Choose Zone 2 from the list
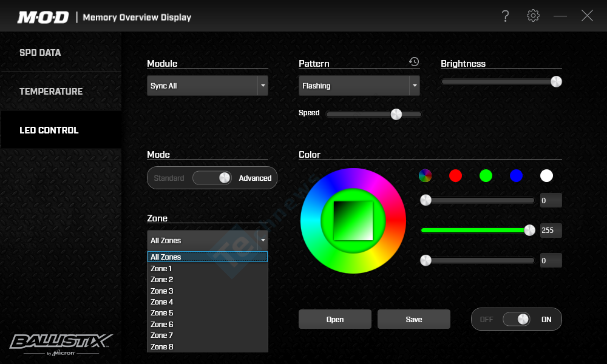This screenshot has width=607, height=364. pos(208,279)
